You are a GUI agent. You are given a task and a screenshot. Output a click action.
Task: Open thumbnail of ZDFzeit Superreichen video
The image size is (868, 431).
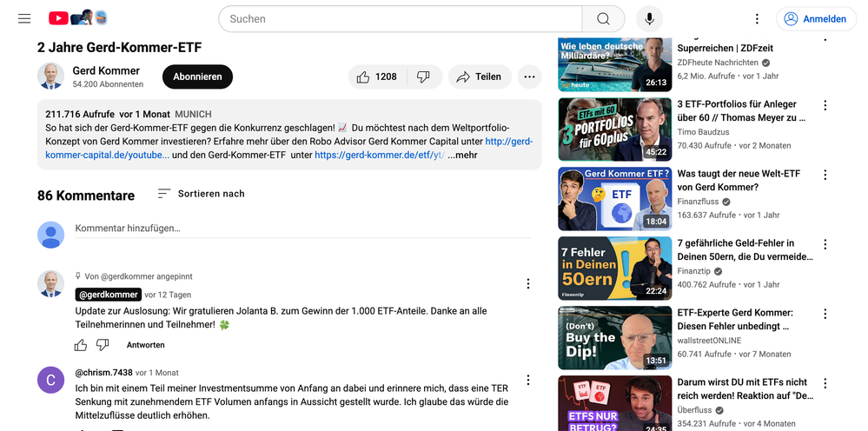pyautogui.click(x=615, y=64)
